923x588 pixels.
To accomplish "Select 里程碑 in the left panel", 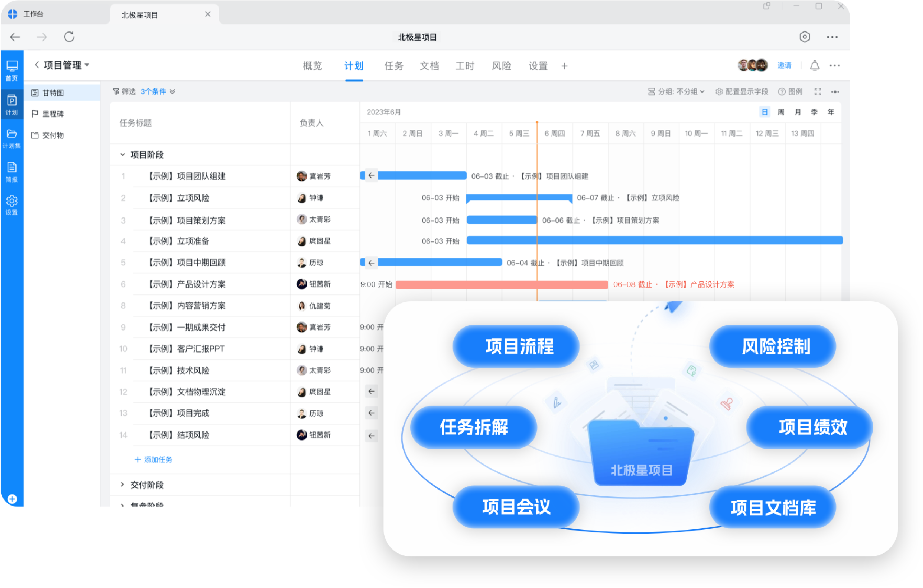I will [53, 114].
